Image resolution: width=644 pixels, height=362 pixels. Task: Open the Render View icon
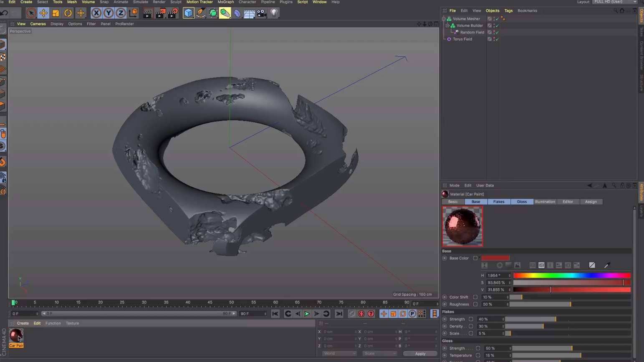pyautogui.click(x=147, y=13)
